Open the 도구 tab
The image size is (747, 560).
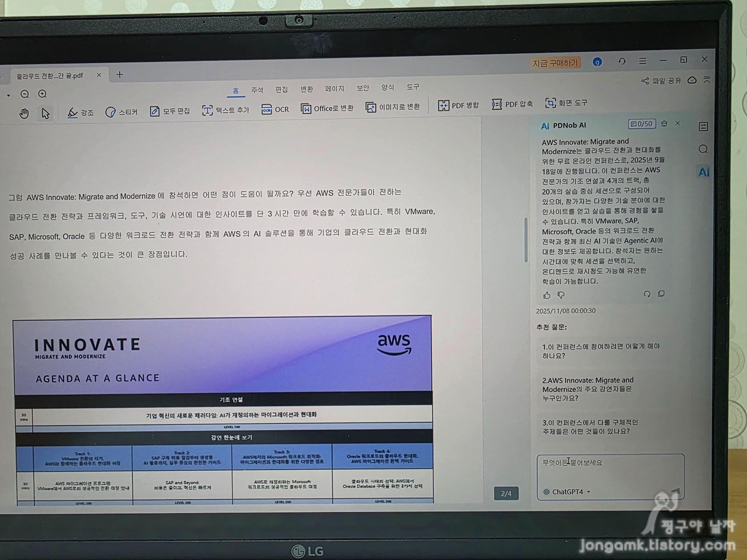413,87
